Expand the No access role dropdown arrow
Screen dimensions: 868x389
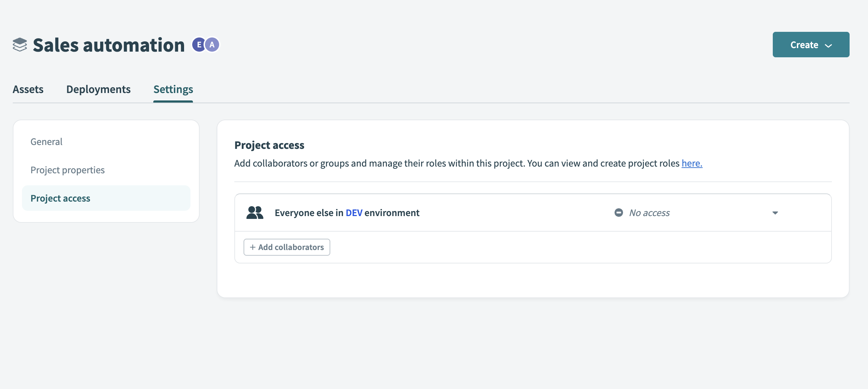point(775,213)
